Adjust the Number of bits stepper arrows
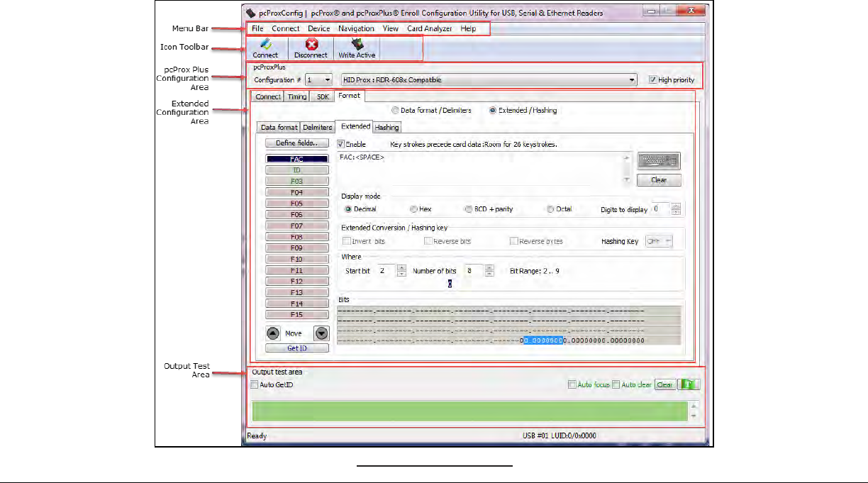Image resolution: width=868 pixels, height=483 pixels. 489,271
